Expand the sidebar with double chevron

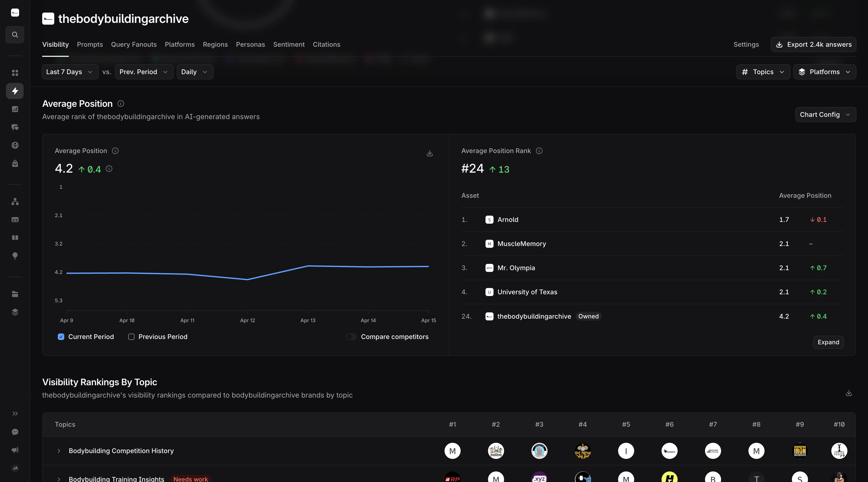(15, 414)
